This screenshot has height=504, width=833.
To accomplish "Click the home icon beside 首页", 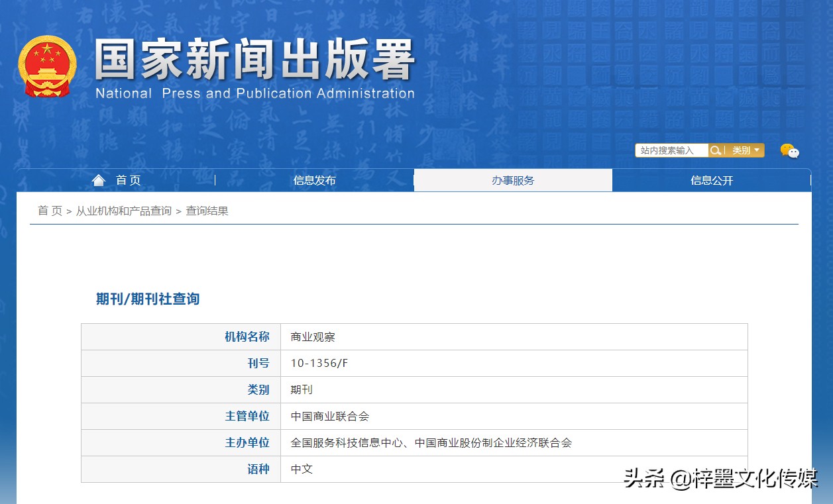I will point(98,179).
